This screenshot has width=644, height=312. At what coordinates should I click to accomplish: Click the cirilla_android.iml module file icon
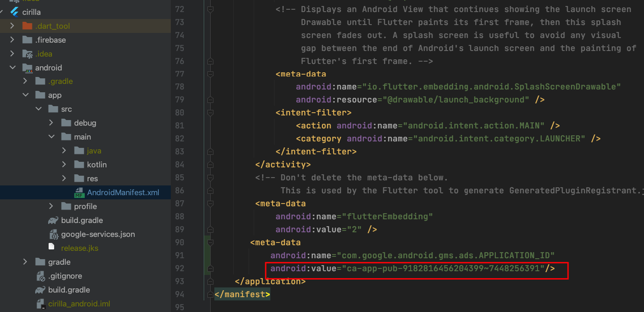(x=40, y=304)
